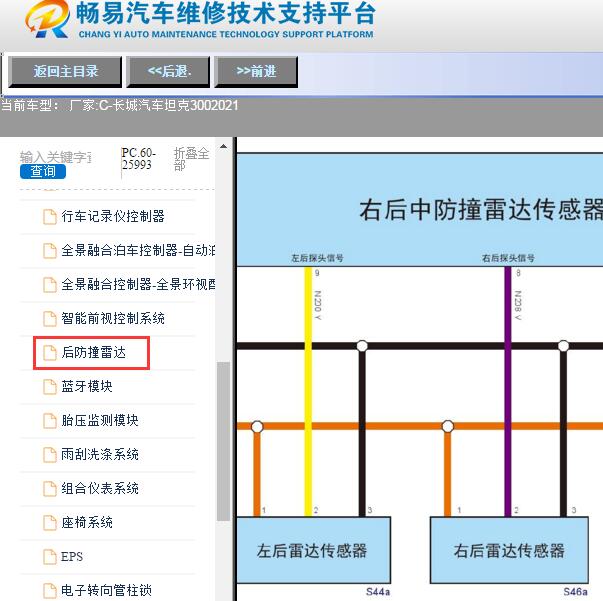Open 电子转向管柱锁 tree item
The image size is (603, 601).
[106, 590]
